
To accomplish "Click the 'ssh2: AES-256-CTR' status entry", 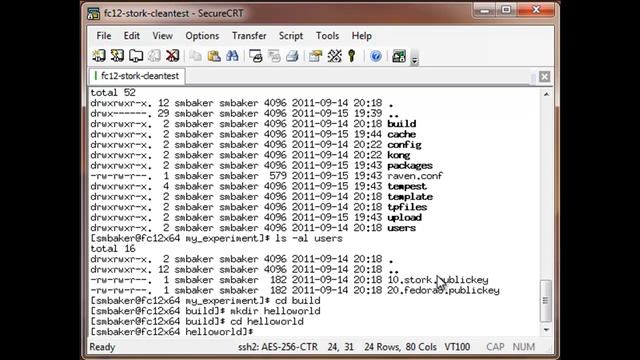I will click(x=278, y=347).
